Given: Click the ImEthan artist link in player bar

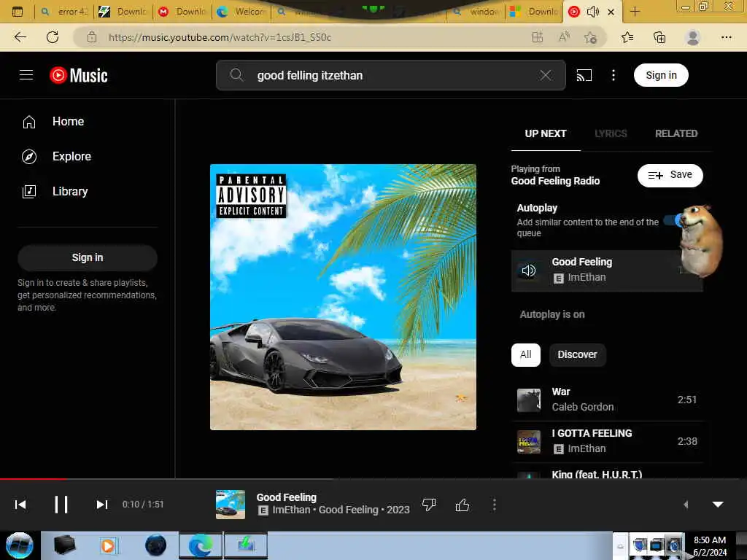Looking at the screenshot, I should coord(291,510).
